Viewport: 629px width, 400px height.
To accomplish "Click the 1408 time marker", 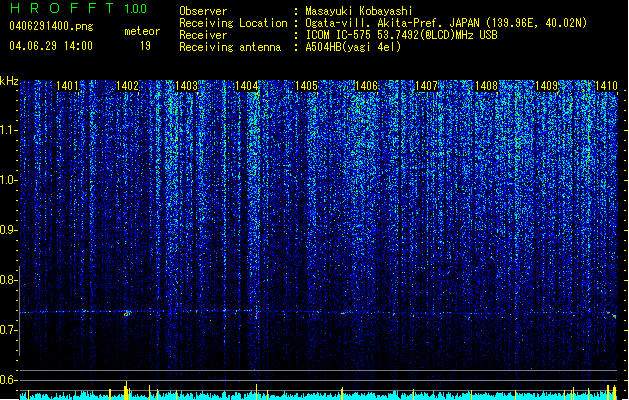I will pyautogui.click(x=486, y=86).
